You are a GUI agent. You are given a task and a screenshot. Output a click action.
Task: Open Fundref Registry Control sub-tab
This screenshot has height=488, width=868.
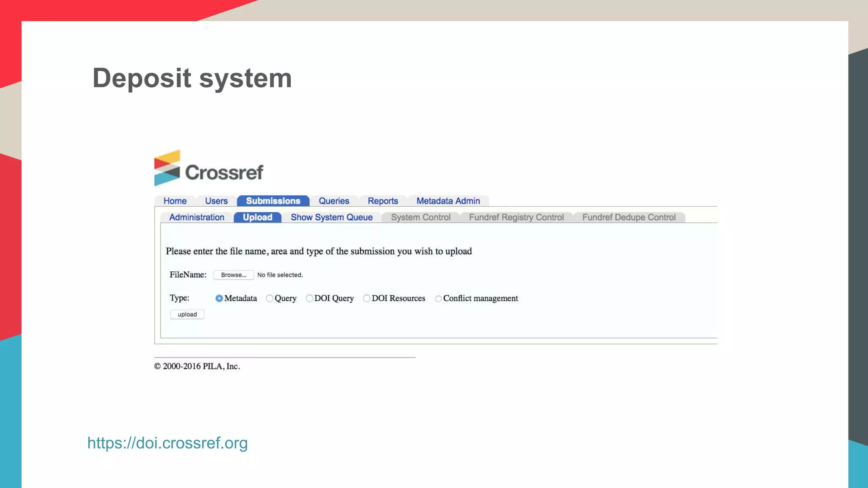tap(516, 217)
